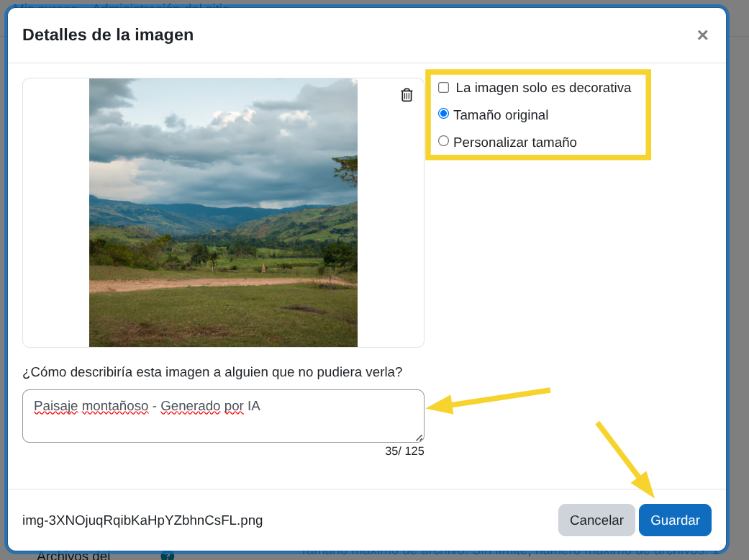Select the 'Personalizar tamaño' option
Screen dimensions: 749x560
(443, 141)
